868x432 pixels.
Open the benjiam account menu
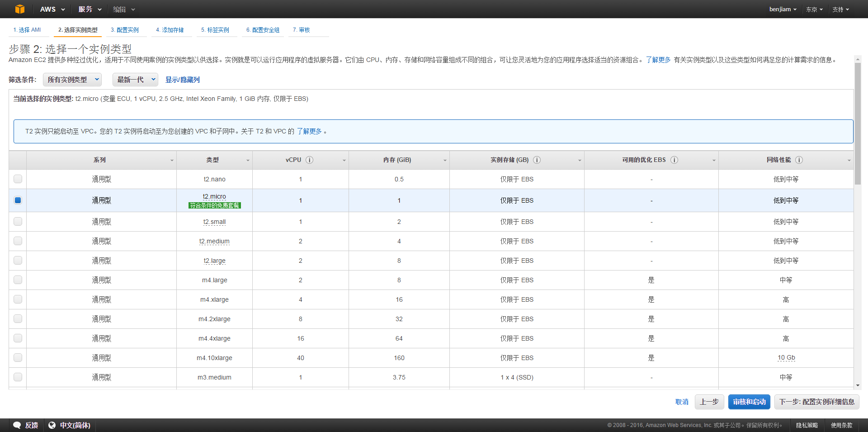point(783,9)
